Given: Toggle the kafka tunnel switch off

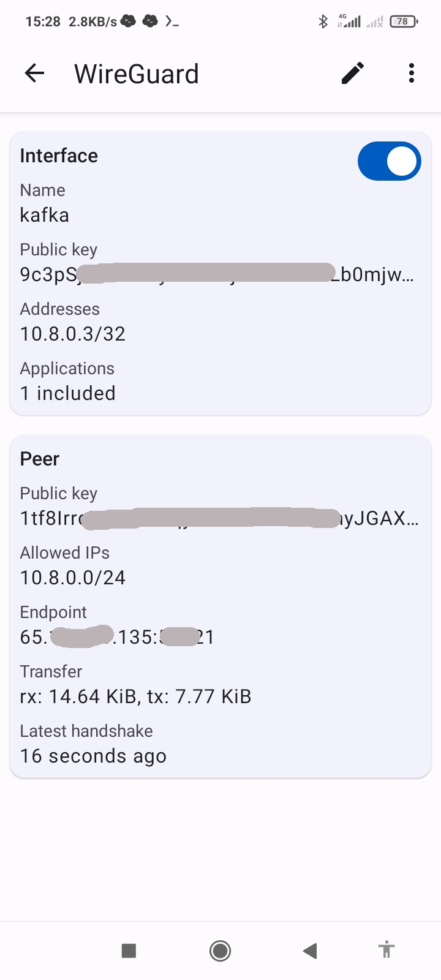Looking at the screenshot, I should click(389, 162).
